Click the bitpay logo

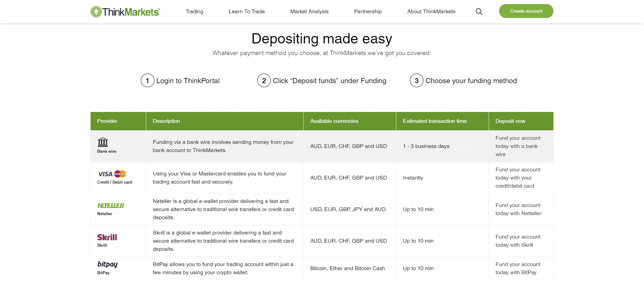(x=108, y=264)
